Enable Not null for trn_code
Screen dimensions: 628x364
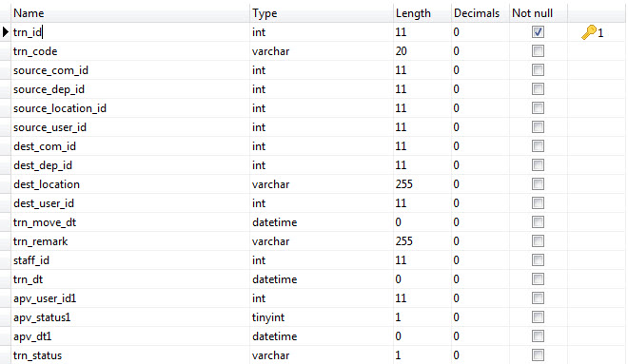tap(538, 50)
